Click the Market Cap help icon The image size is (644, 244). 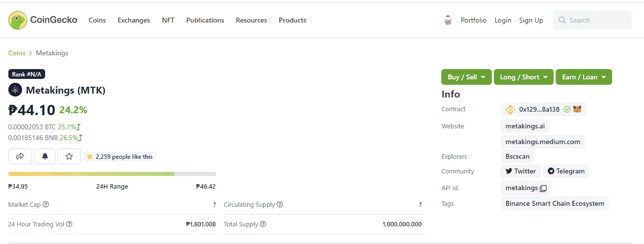pos(46,204)
